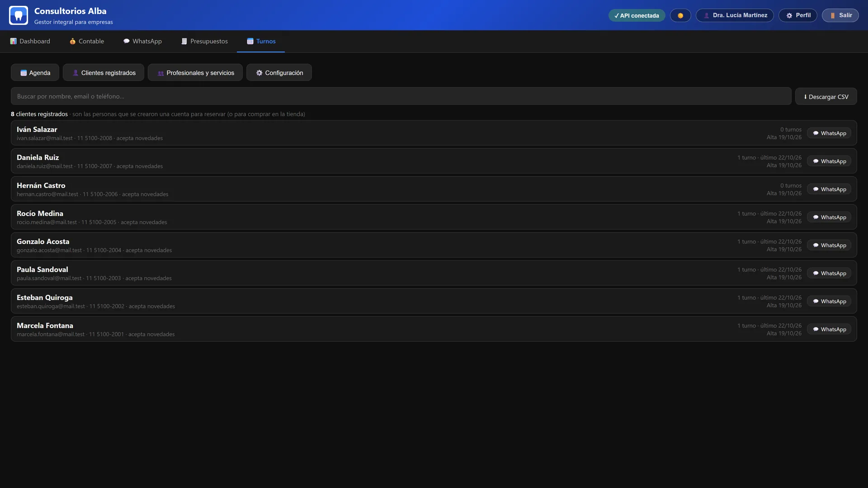Click marcela.fontana@mail.test contact details
The image size is (868, 488).
(x=96, y=334)
